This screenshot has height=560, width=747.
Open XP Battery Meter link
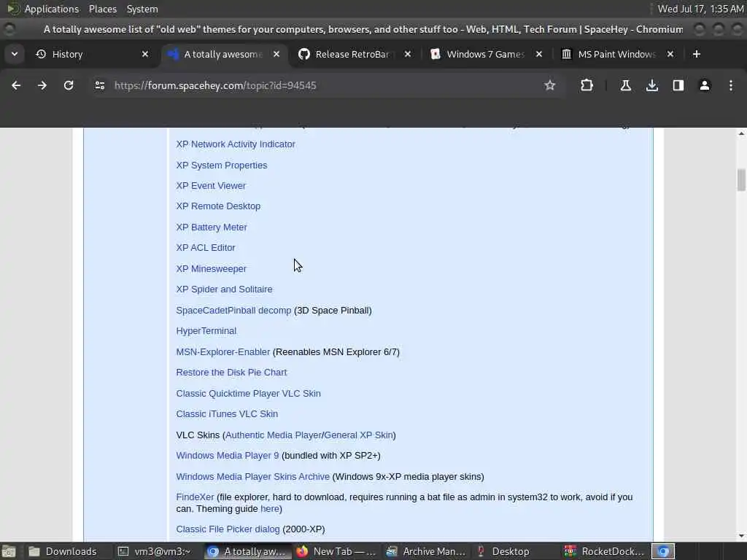click(x=212, y=227)
